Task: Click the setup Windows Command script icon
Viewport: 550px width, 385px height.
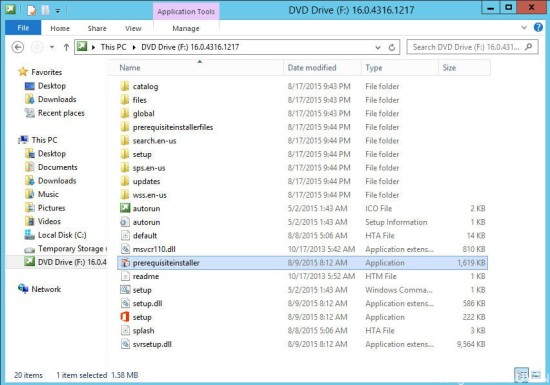Action: [125, 290]
